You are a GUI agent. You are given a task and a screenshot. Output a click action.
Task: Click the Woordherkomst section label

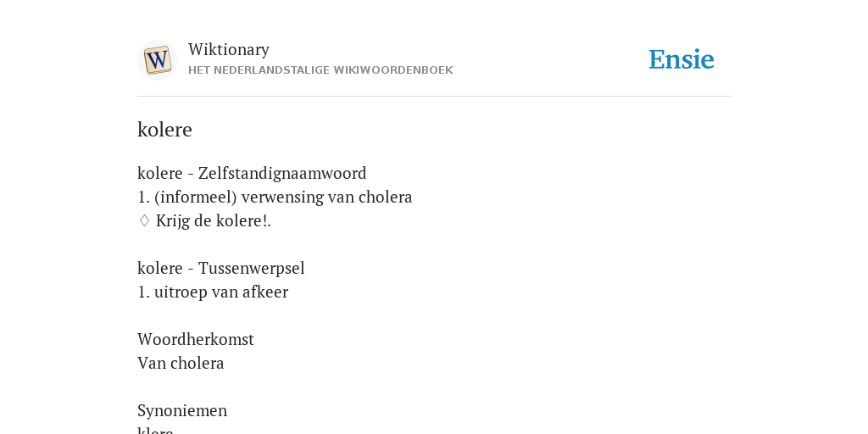point(196,339)
